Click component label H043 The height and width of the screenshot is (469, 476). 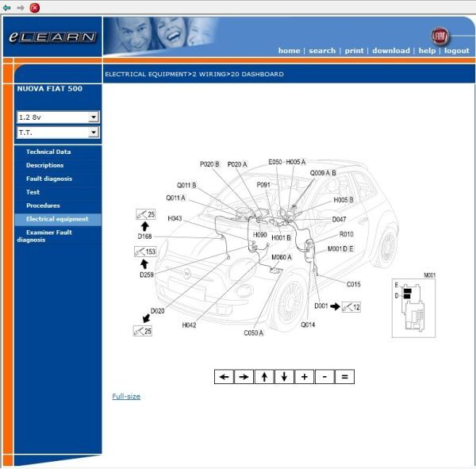(x=175, y=218)
